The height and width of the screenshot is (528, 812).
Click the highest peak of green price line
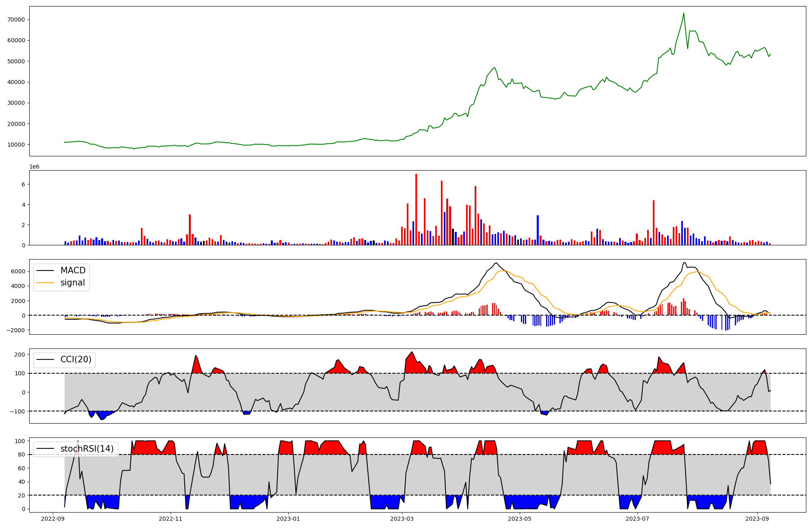[683, 13]
